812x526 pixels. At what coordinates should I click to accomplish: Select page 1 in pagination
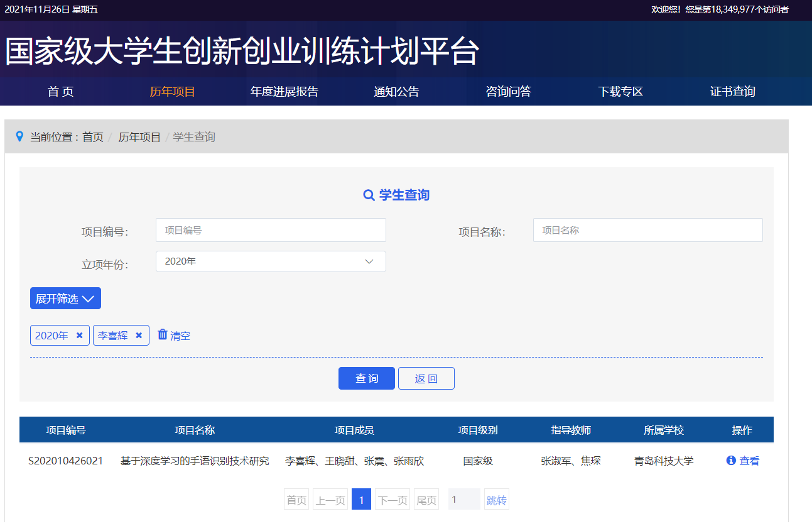click(x=361, y=500)
